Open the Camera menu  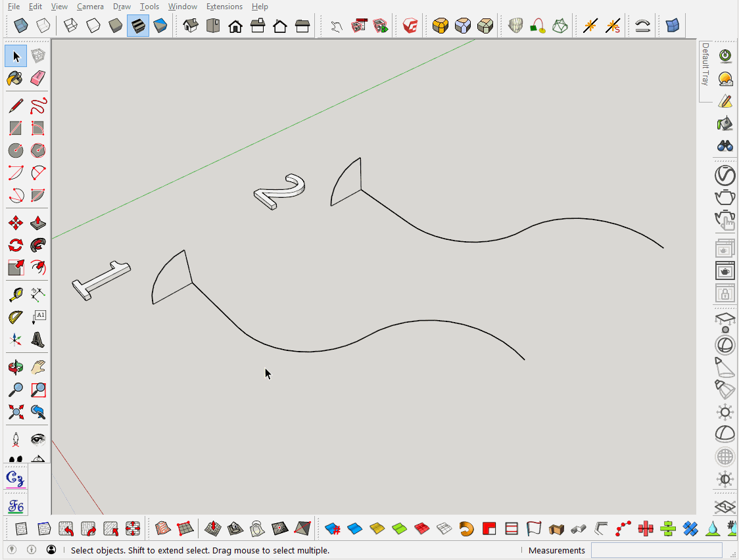click(90, 7)
